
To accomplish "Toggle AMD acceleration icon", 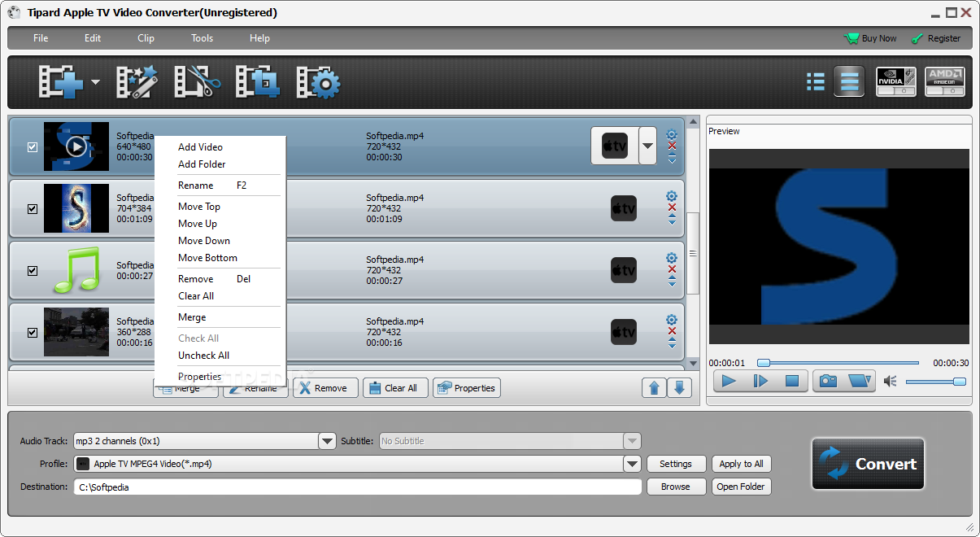I will tap(945, 81).
